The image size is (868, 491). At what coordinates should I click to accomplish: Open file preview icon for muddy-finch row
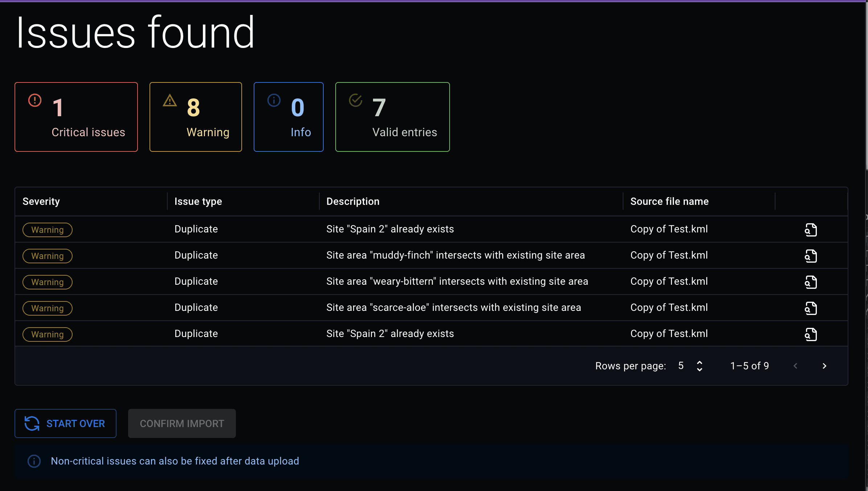(811, 256)
